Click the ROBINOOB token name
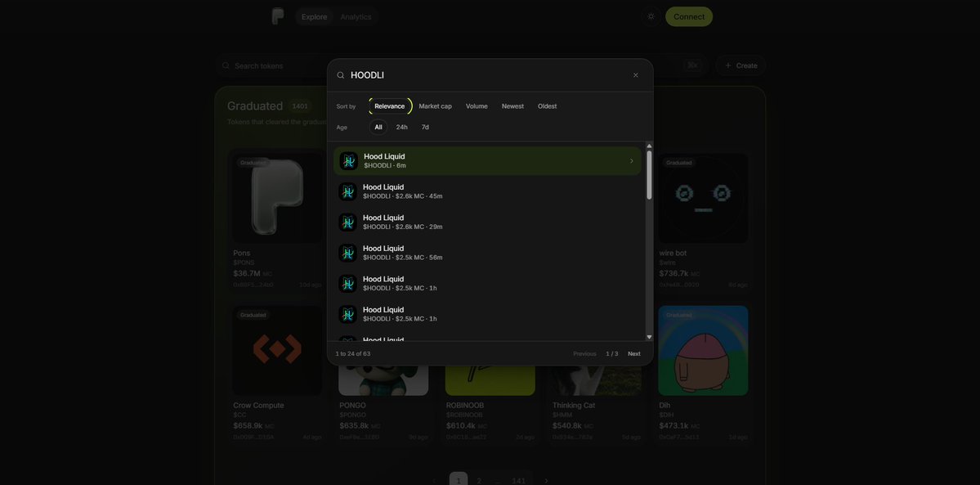The width and height of the screenshot is (980, 485). (465, 406)
